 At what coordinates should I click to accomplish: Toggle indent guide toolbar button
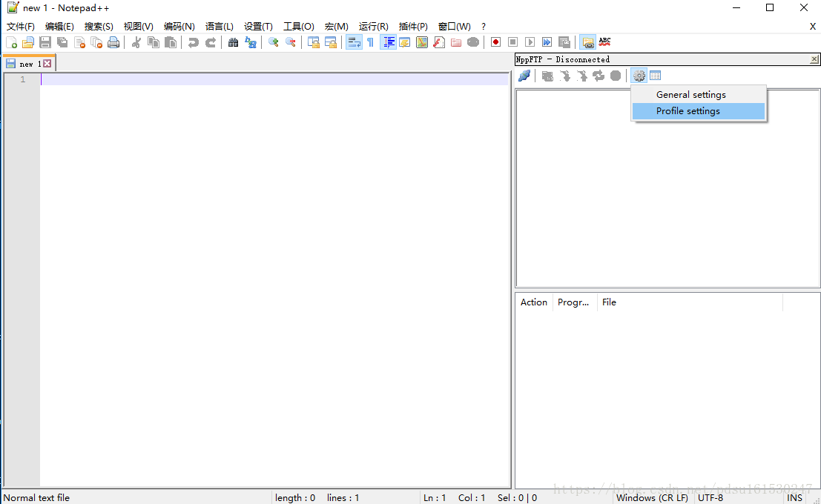(388, 42)
